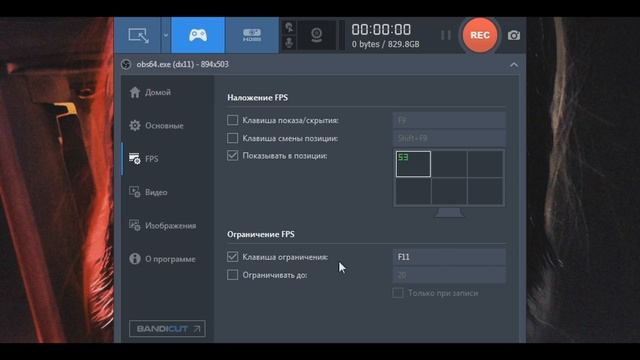Take screenshot with camera icon
This screenshot has width=640, height=360.
click(x=513, y=36)
